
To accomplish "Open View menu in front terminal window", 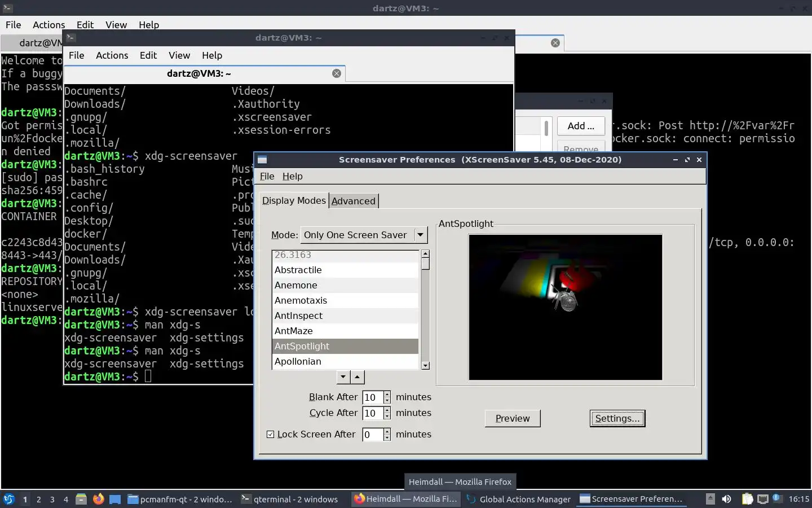I will click(179, 55).
